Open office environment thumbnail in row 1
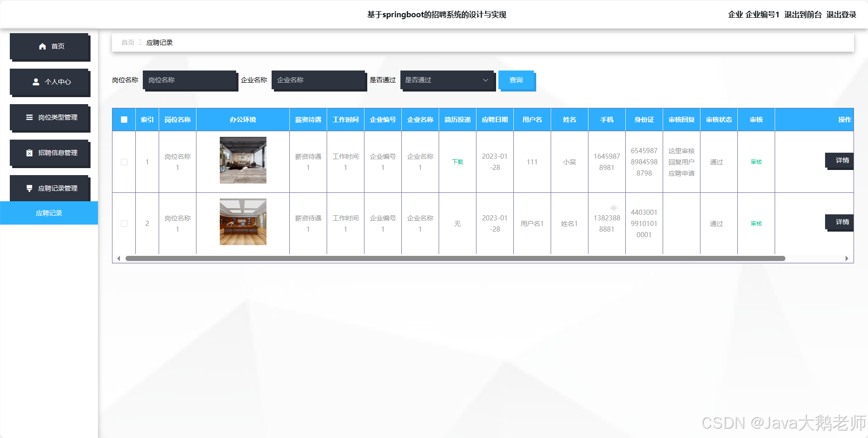 (x=243, y=160)
